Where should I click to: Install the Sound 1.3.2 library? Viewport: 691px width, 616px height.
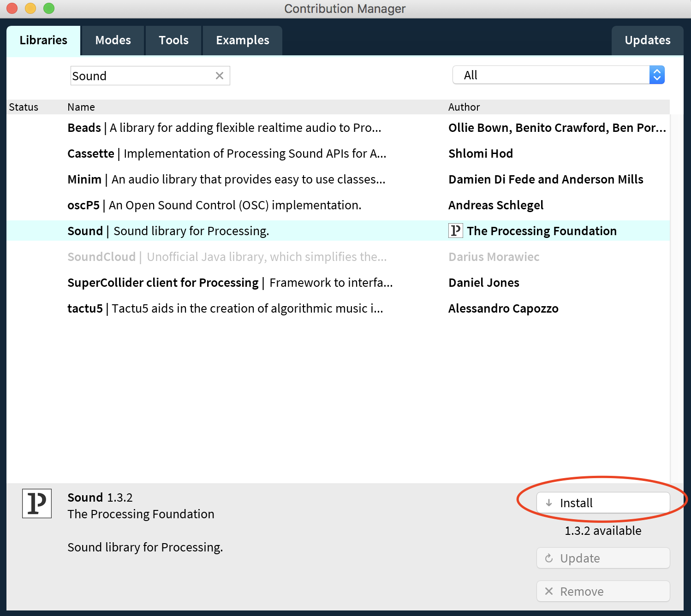click(603, 503)
